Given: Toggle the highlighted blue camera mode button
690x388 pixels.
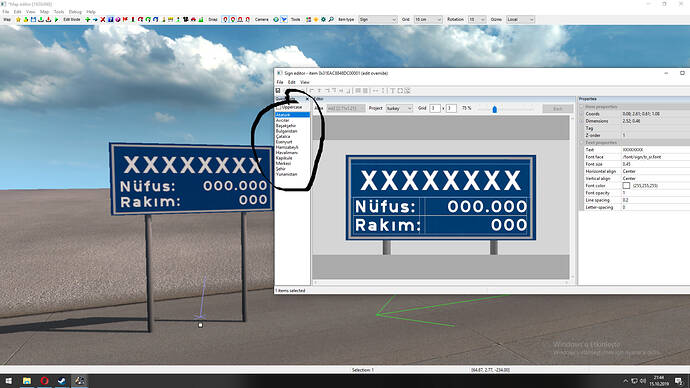Looking at the screenshot, I should [284, 19].
